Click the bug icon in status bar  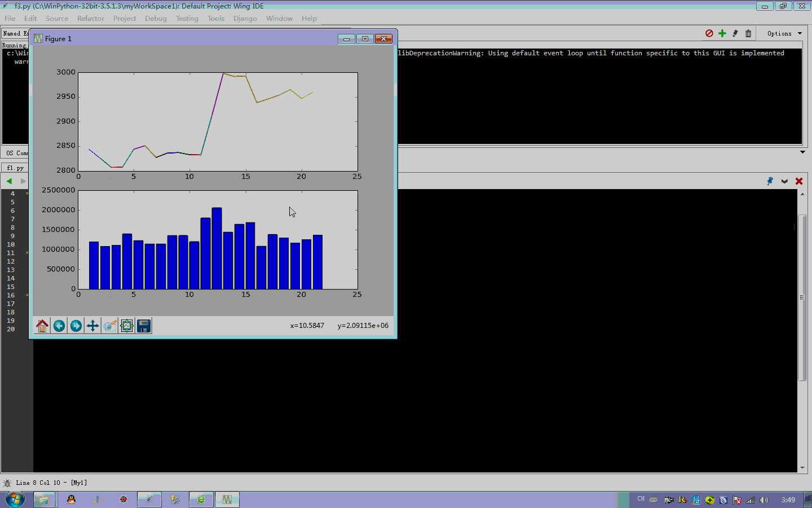tap(7, 483)
